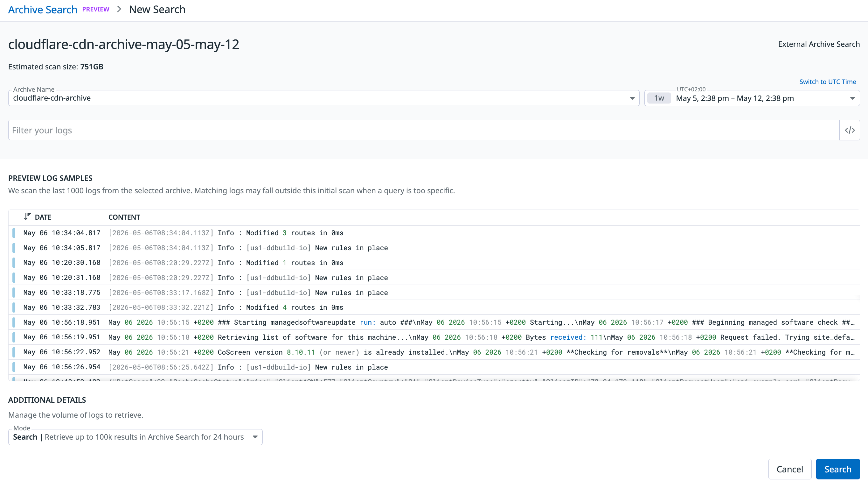Image resolution: width=868 pixels, height=488 pixels.
Task: Open log row dated 10:56:26.954
Action: pyautogui.click(x=434, y=367)
